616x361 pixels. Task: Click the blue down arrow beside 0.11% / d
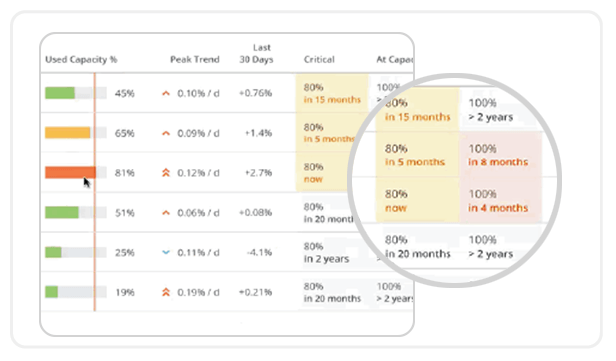point(166,253)
